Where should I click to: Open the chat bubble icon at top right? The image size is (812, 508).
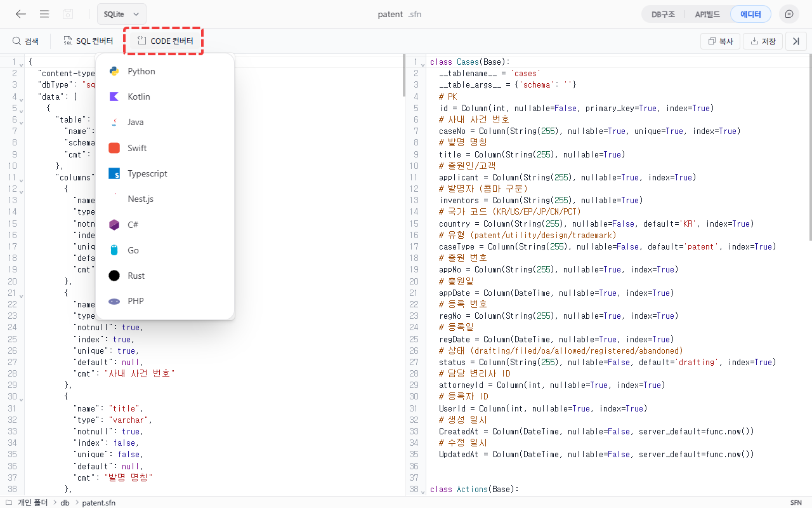[x=789, y=14]
